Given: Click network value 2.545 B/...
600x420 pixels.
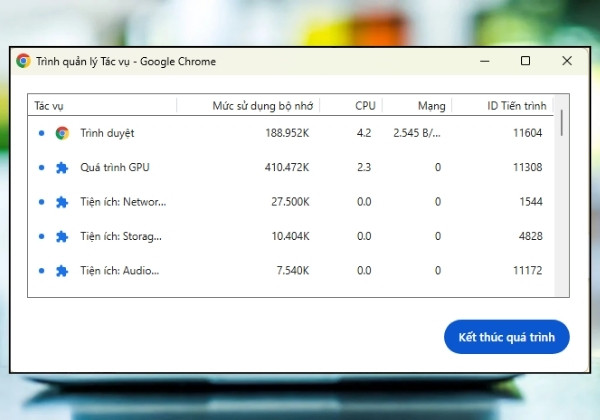Looking at the screenshot, I should 417,133.
